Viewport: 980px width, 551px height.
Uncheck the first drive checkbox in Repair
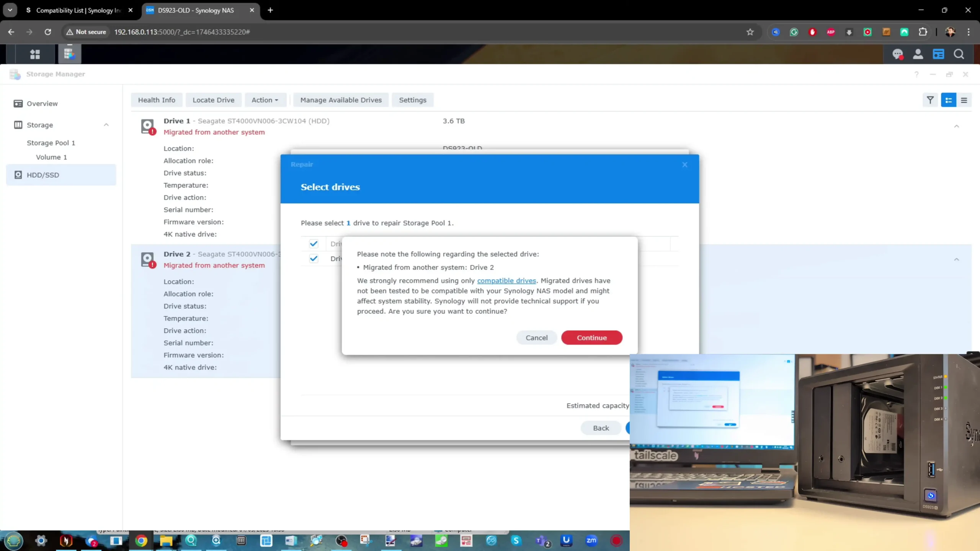pyautogui.click(x=314, y=244)
